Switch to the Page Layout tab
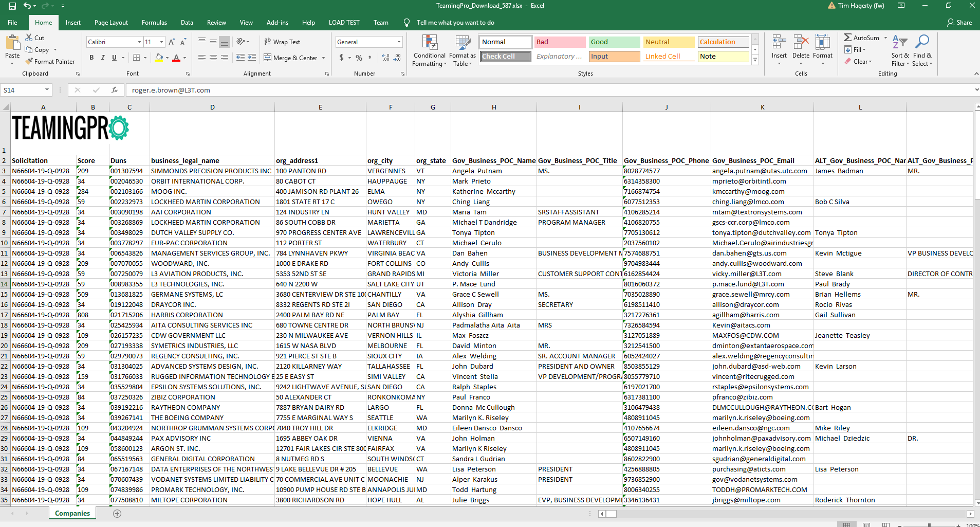This screenshot has height=527, width=980. click(111, 23)
